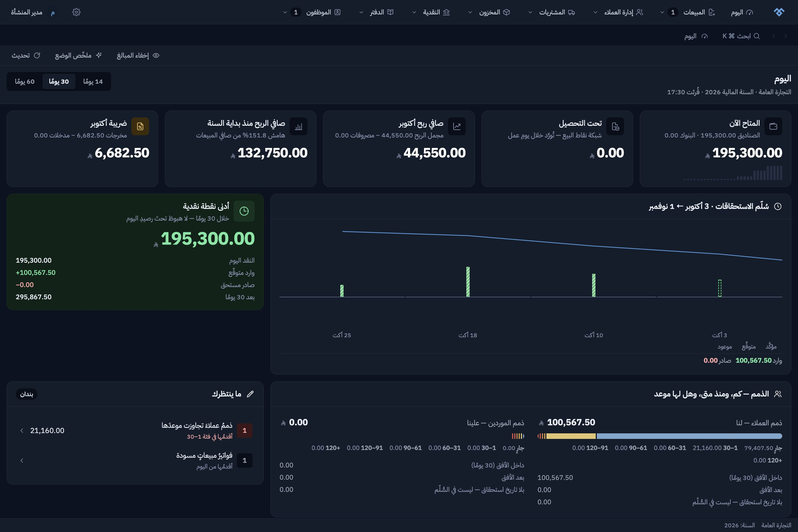Toggle إخفاء المبالغ to hide amounts
The height and width of the screenshot is (532, 798).
click(138, 55)
